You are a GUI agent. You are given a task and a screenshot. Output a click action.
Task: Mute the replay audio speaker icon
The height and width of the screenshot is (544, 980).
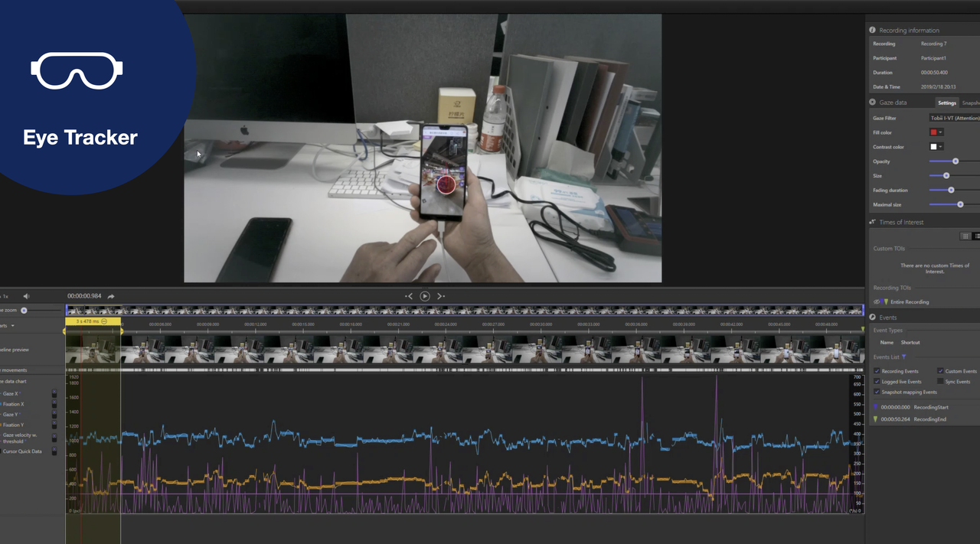tap(27, 296)
